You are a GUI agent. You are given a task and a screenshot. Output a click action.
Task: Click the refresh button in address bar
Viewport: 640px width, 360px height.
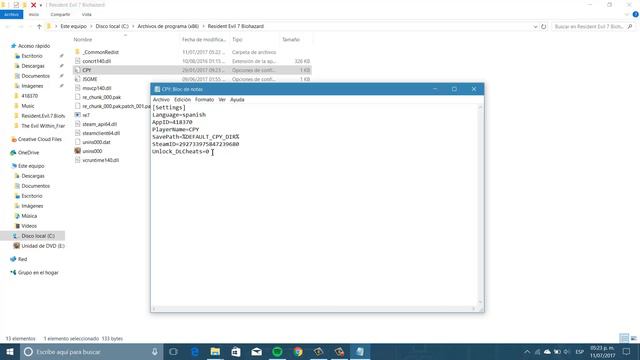pos(544,27)
